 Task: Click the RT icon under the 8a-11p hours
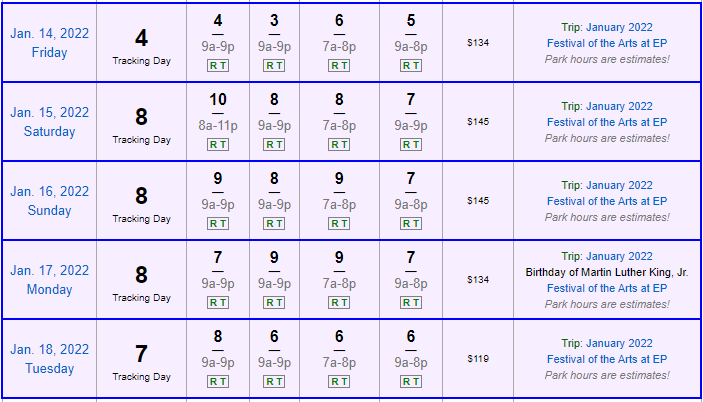coord(218,144)
